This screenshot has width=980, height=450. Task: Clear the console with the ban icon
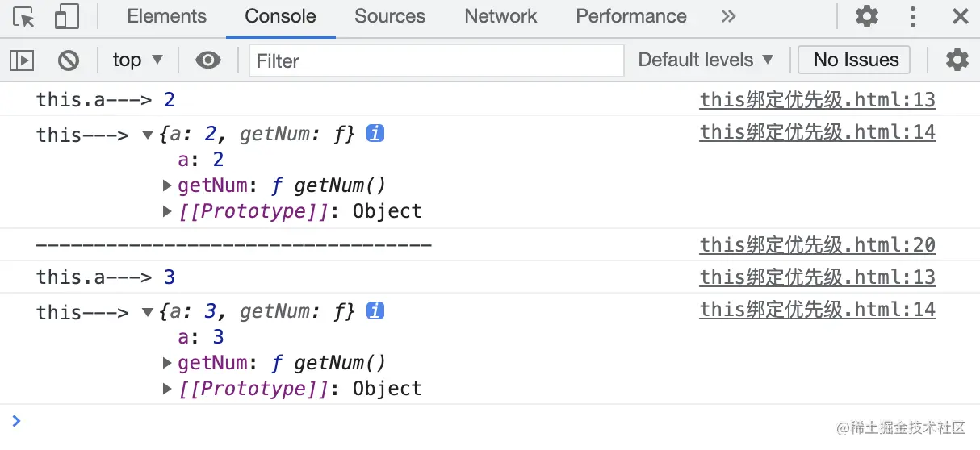click(x=69, y=60)
